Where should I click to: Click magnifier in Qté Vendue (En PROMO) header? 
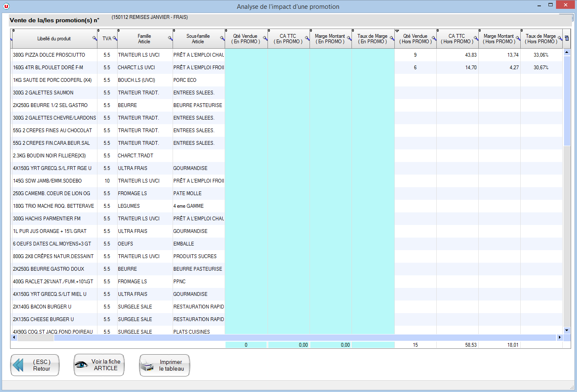[x=265, y=39]
